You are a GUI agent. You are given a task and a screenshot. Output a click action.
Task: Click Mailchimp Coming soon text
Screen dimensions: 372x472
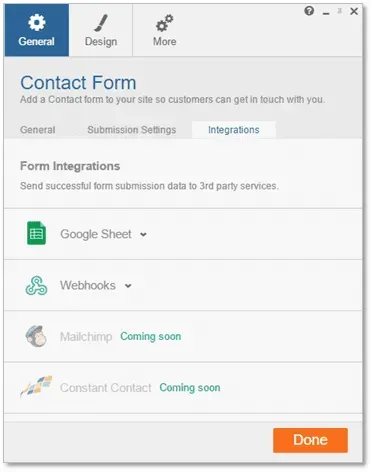point(151,336)
